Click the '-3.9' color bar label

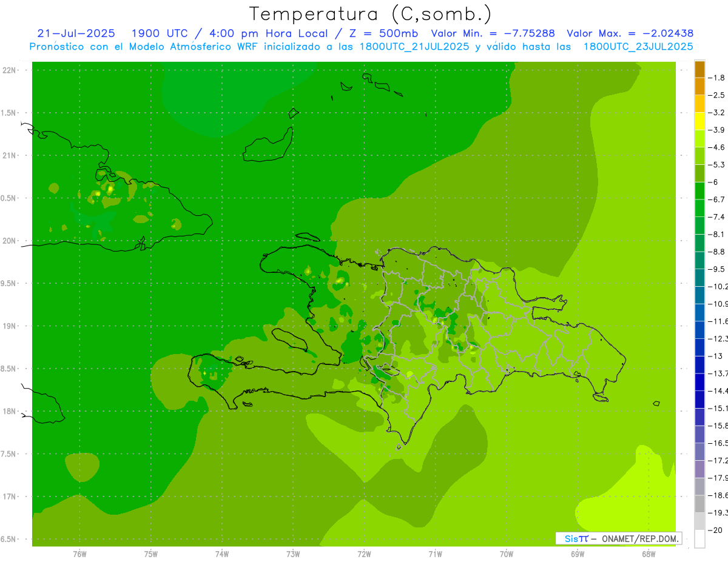click(717, 130)
